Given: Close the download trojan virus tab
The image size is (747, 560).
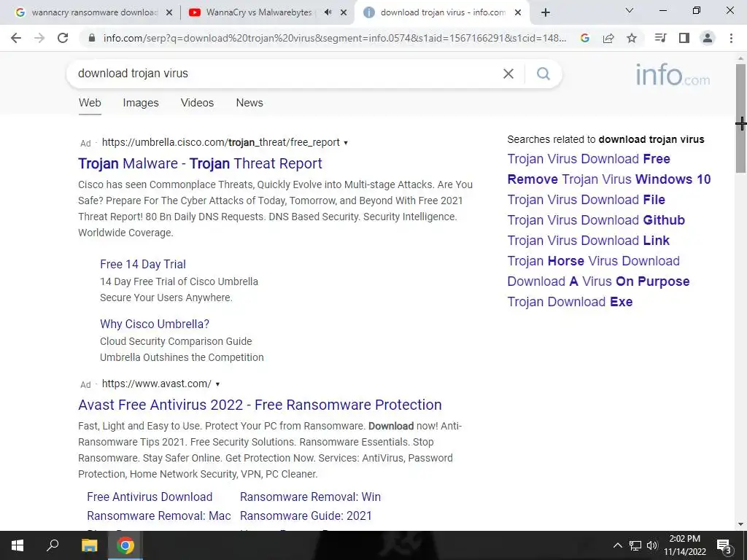Looking at the screenshot, I should pos(518,12).
